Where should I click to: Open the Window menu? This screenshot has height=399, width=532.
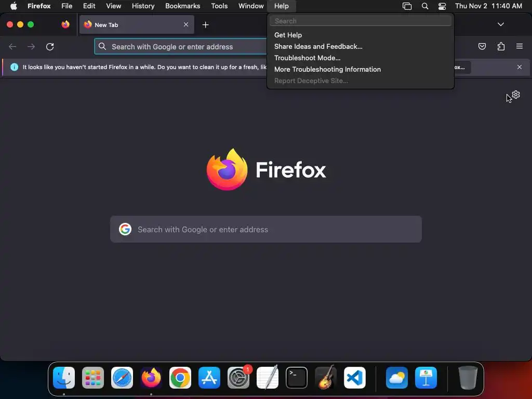tap(251, 6)
